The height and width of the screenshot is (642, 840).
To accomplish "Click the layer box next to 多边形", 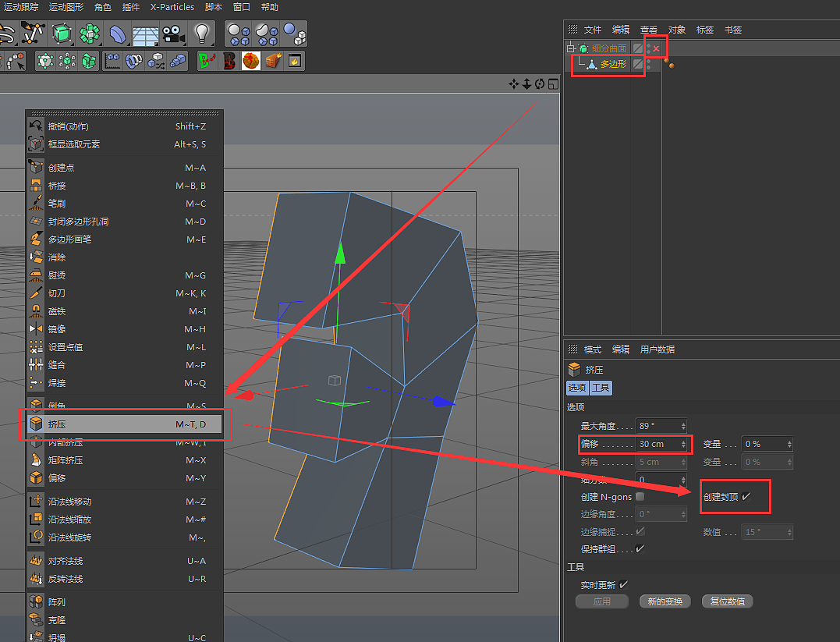I will pyautogui.click(x=637, y=64).
